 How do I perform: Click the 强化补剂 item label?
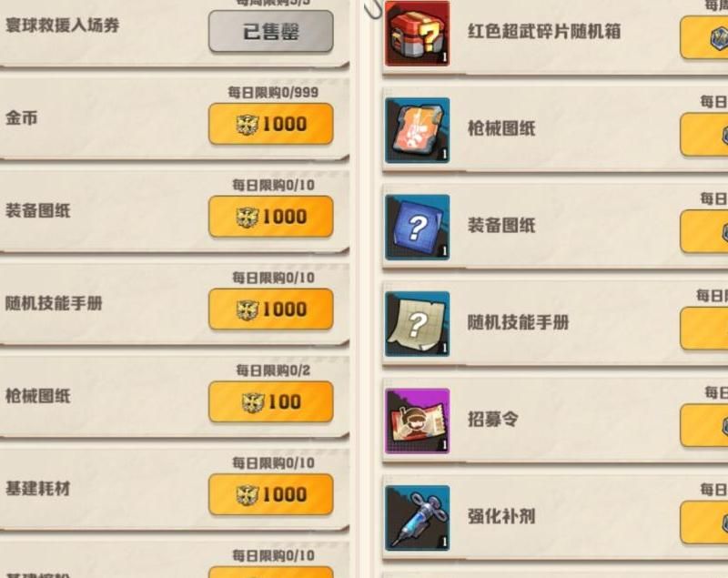501,516
